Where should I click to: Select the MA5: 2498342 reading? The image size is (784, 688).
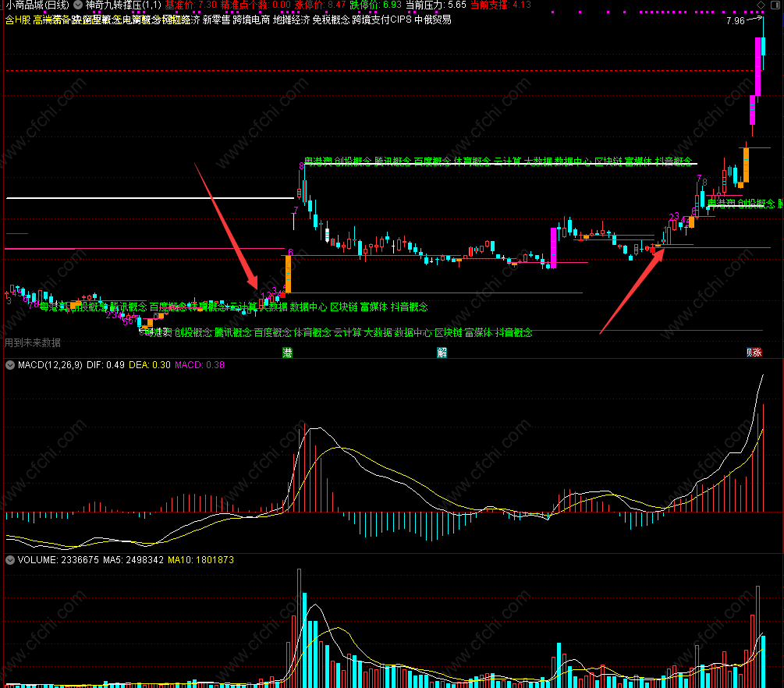133,561
